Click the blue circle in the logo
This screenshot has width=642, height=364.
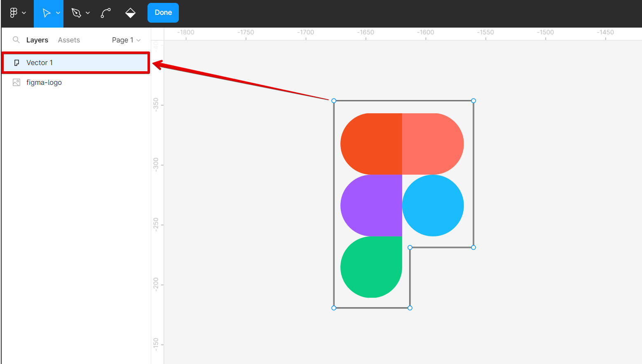433,205
